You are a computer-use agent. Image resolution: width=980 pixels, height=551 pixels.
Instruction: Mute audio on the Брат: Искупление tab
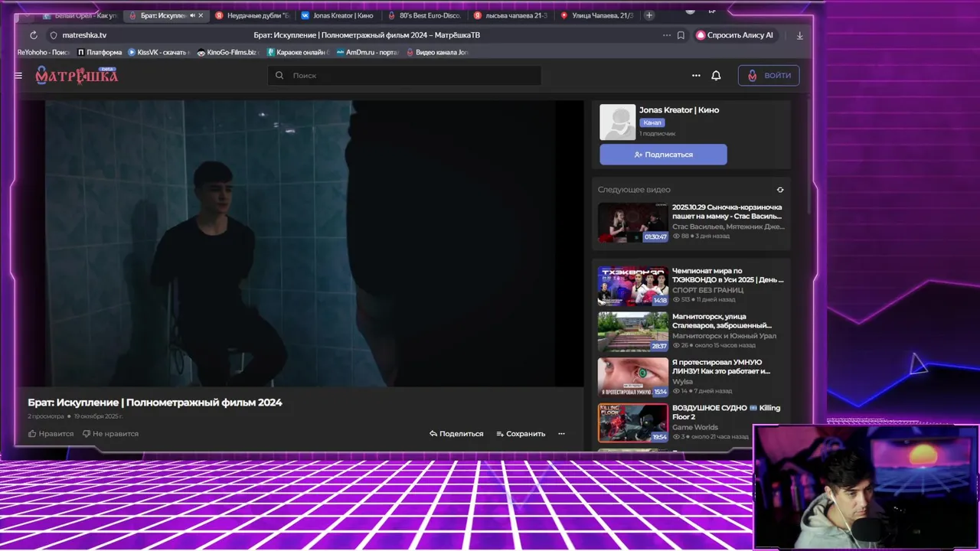192,15
